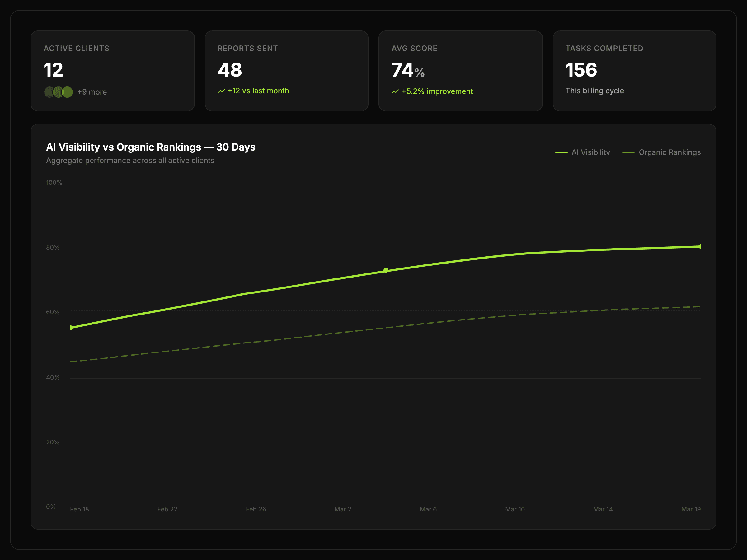The image size is (747, 560).
Task: Click the third bright green client avatar
Action: click(68, 92)
